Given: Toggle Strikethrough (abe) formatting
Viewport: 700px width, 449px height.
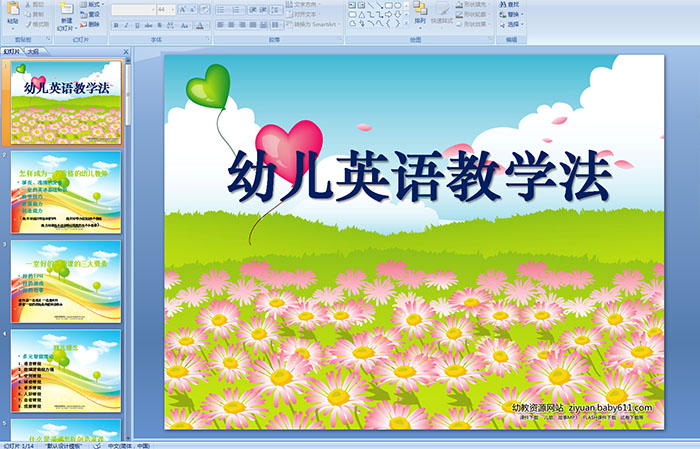Looking at the screenshot, I should pos(148,25).
